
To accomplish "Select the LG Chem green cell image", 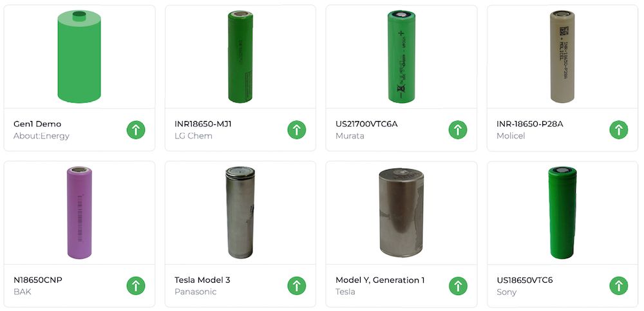I will click(x=240, y=57).
